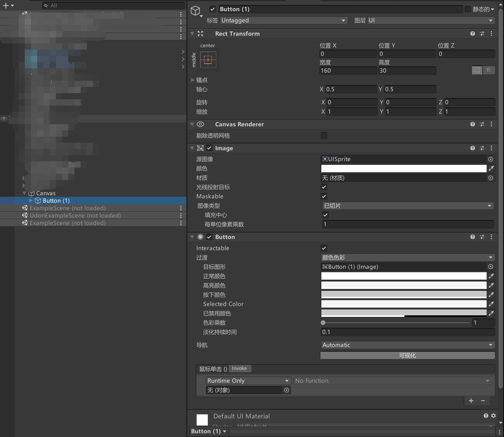Open object picker for target graphic
The image size is (504, 437).
(x=491, y=267)
